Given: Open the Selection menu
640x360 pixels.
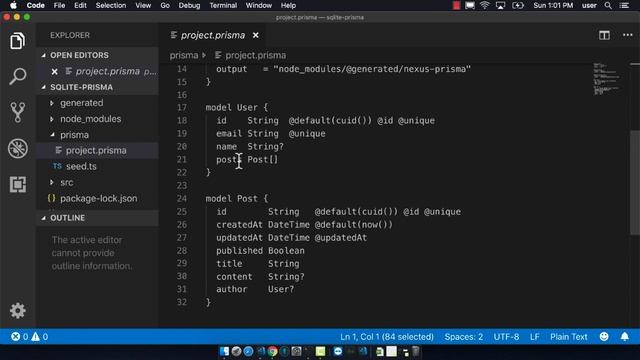Looking at the screenshot, I should 111,5.
